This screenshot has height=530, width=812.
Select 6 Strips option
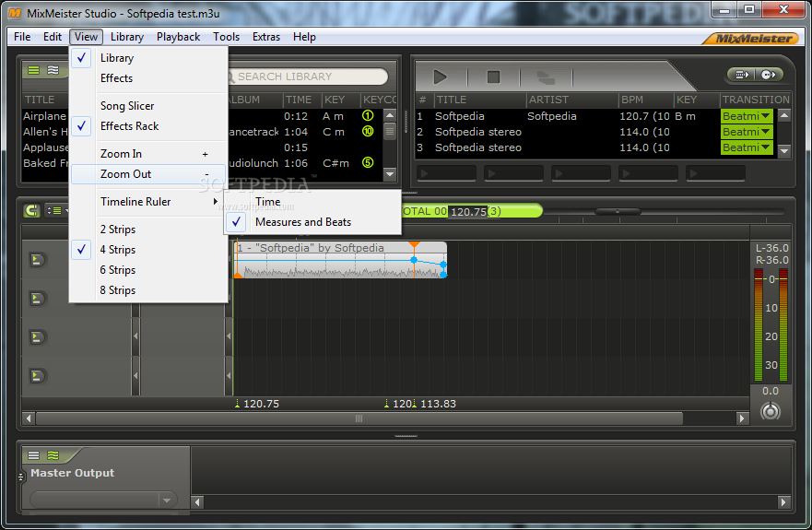[x=148, y=270]
